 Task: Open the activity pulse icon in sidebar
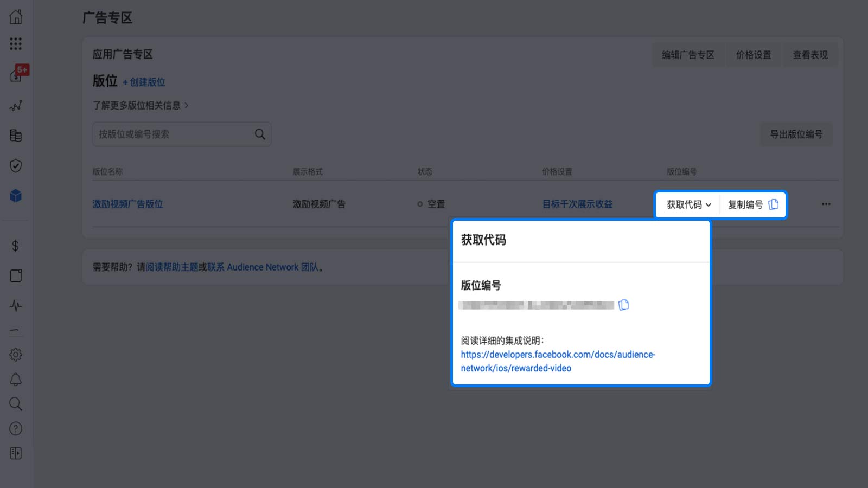click(x=16, y=306)
